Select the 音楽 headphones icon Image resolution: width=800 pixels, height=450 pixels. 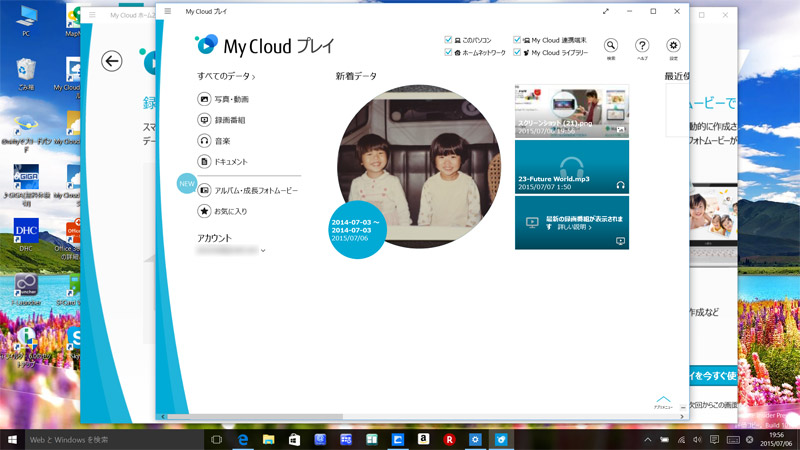[x=204, y=141]
